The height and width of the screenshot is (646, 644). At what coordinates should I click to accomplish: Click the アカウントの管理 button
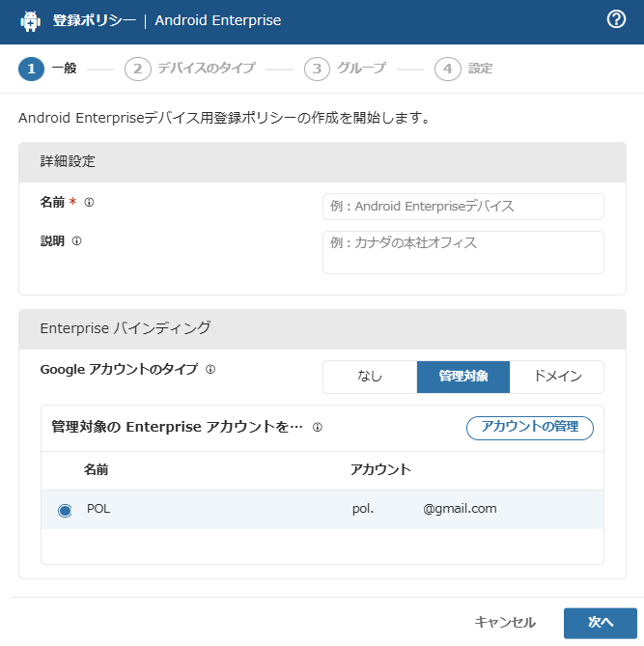529,428
